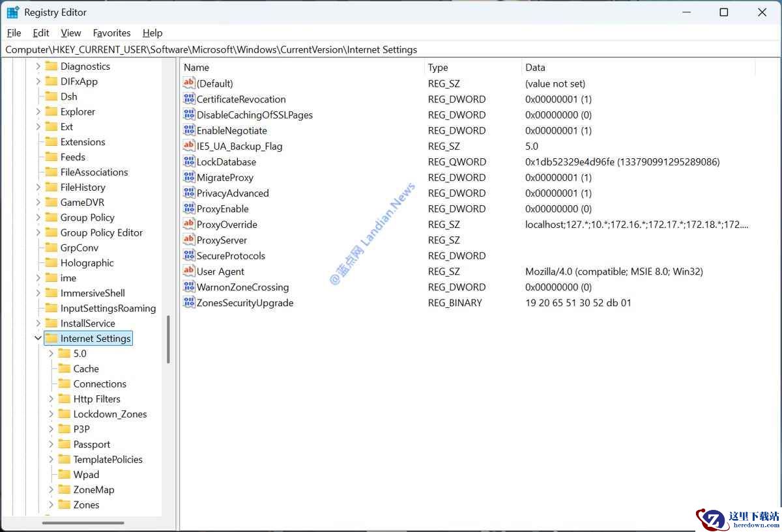Click the (Default) string value icon

(189, 83)
